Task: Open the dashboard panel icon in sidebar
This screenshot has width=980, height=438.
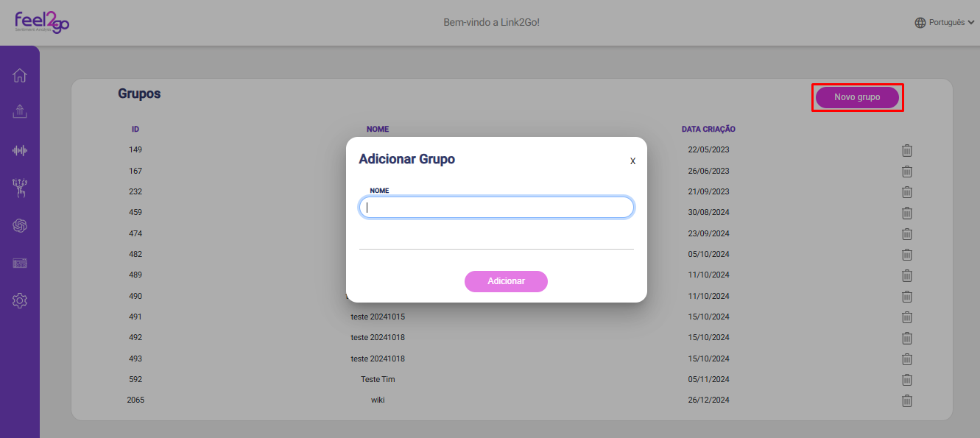Action: click(20, 263)
